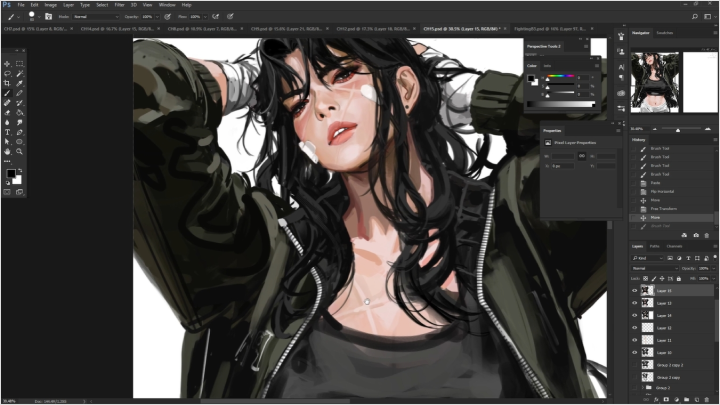Click the Navigator preview thumbnail
720x405 pixels.
tap(655, 82)
